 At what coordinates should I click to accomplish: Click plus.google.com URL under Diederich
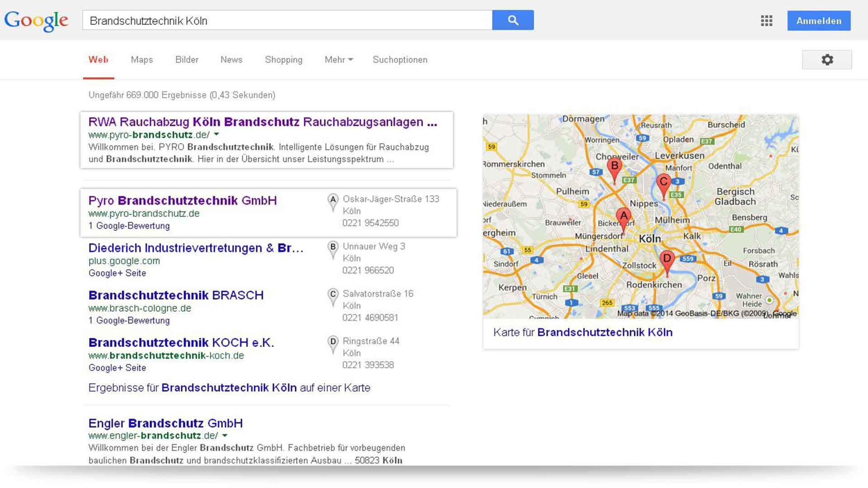124,261
